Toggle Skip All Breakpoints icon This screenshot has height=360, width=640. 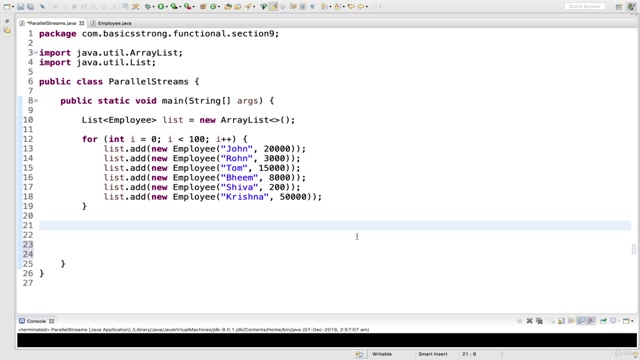pyautogui.click(x=42, y=7)
